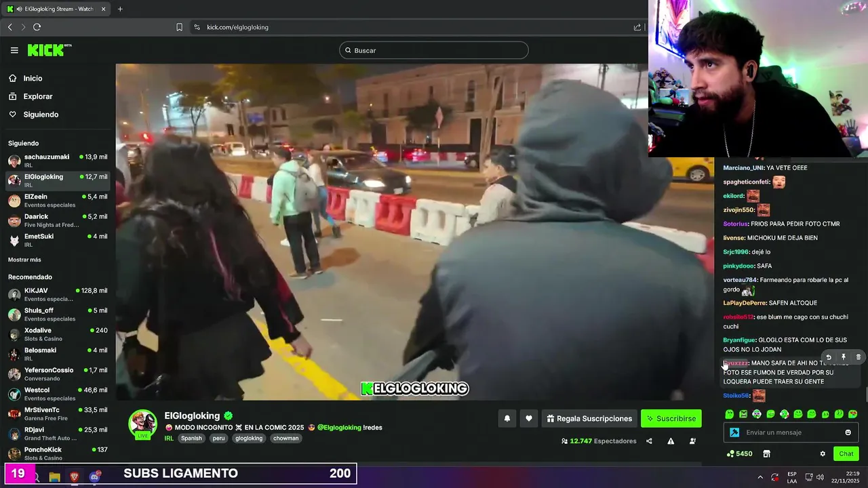
Task: Open Daarick channel in sidebar
Action: (x=58, y=220)
